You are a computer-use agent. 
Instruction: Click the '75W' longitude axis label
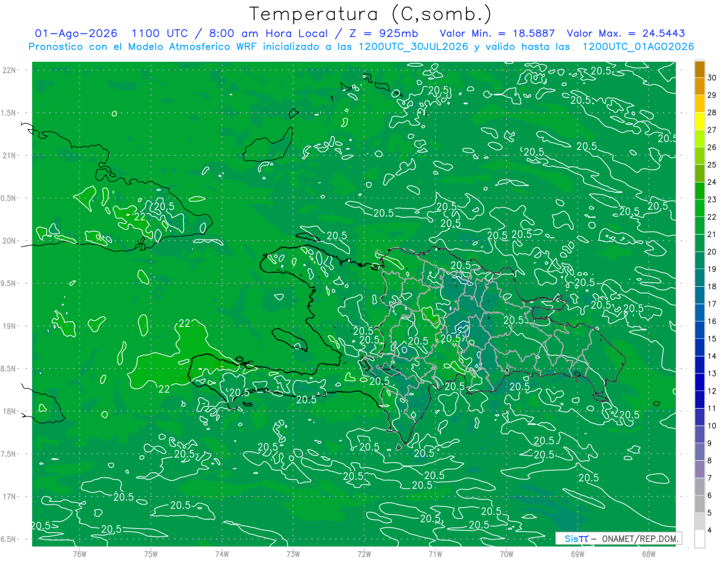pos(151,554)
